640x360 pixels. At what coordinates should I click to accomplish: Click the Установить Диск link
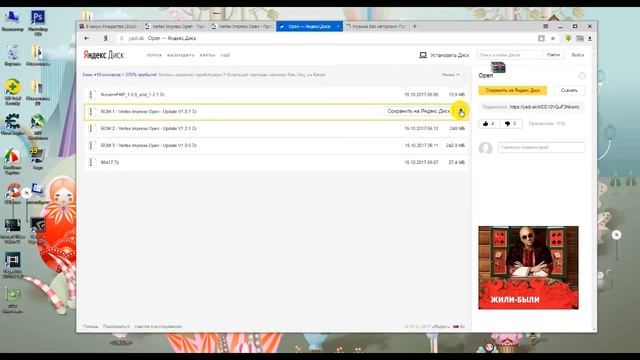pos(449,55)
